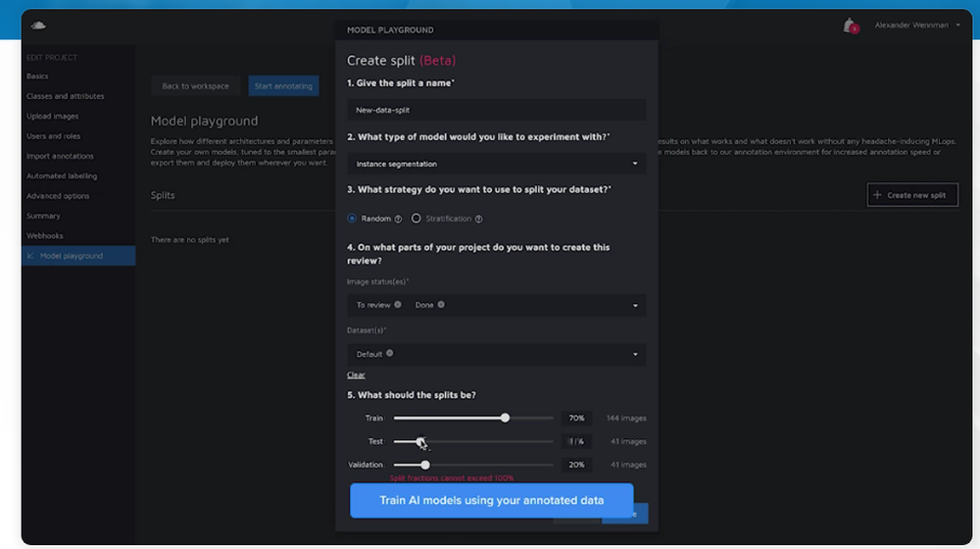Click the Train percentage box showing 70%
Screen dimensions: 980x549
(576, 419)
